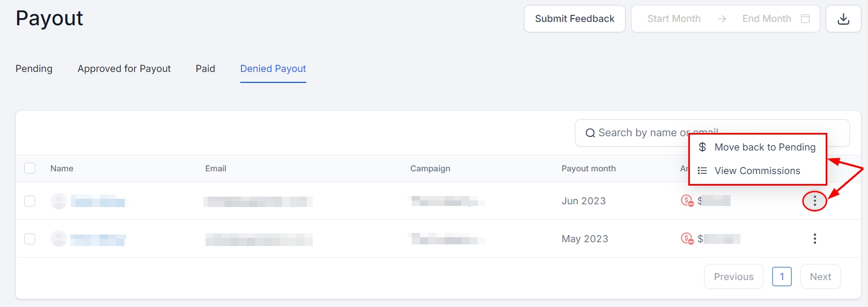Click the download export icon button
Image resolution: width=868 pixels, height=307 pixels.
[843, 19]
